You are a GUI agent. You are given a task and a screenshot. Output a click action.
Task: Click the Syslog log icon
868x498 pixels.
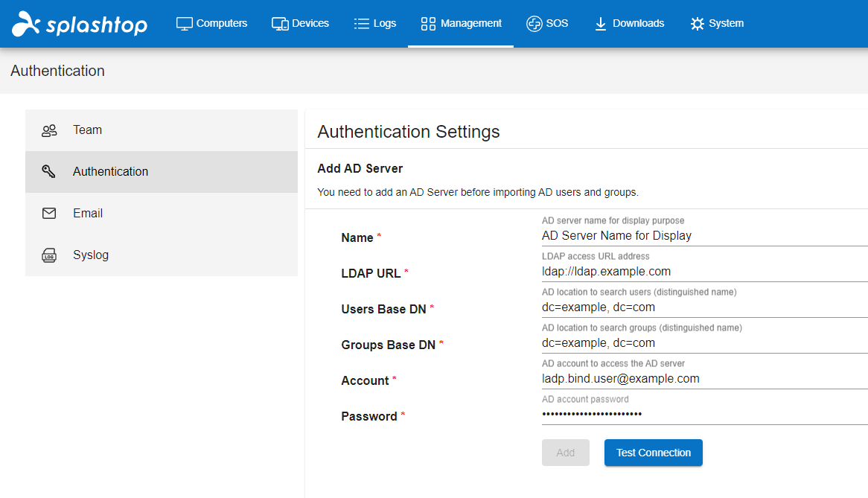pyautogui.click(x=49, y=255)
